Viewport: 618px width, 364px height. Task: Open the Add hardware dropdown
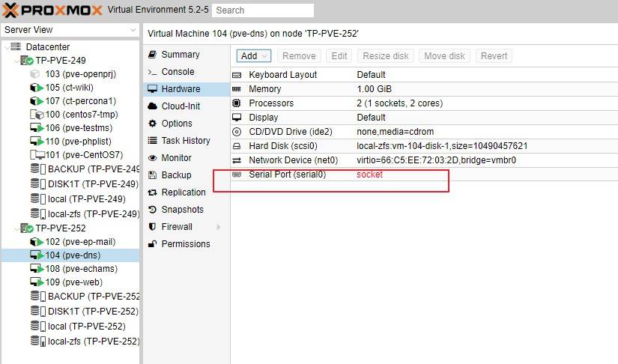(x=253, y=56)
